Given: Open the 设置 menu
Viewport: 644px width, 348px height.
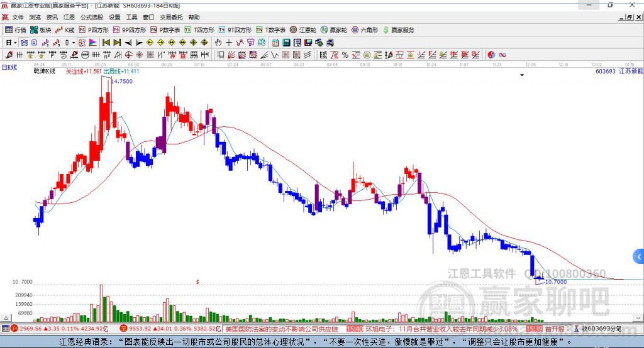Looking at the screenshot, I should [114, 17].
